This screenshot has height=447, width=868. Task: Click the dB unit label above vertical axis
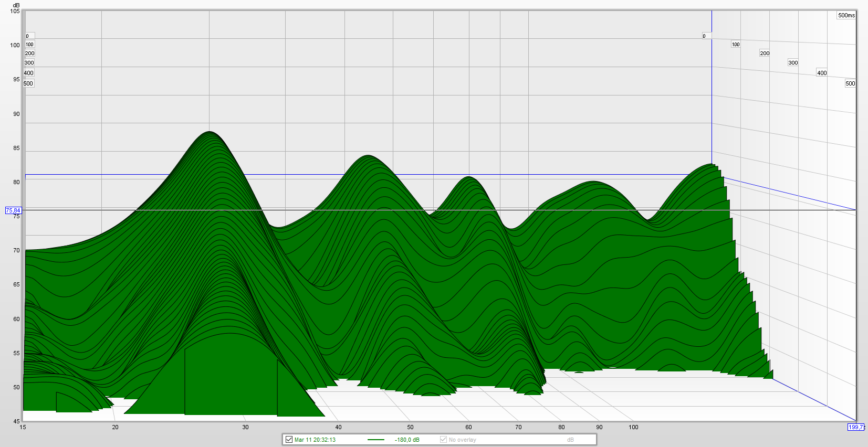(x=16, y=5)
